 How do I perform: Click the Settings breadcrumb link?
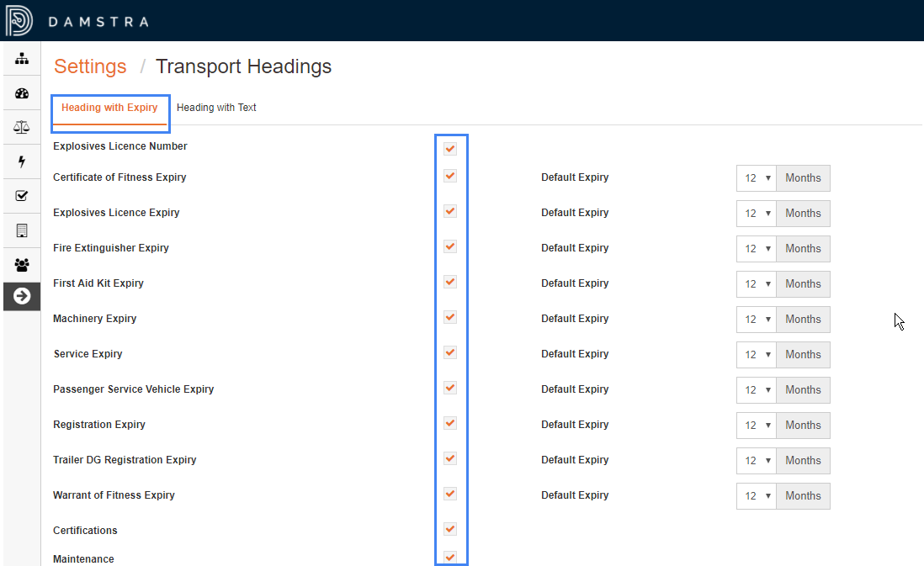point(90,66)
